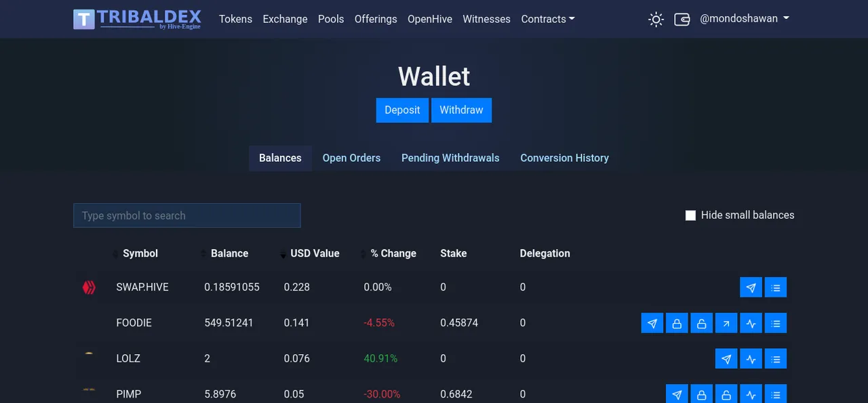Click the PIMP token logo
Screen dimensions: 868x403
(89, 390)
